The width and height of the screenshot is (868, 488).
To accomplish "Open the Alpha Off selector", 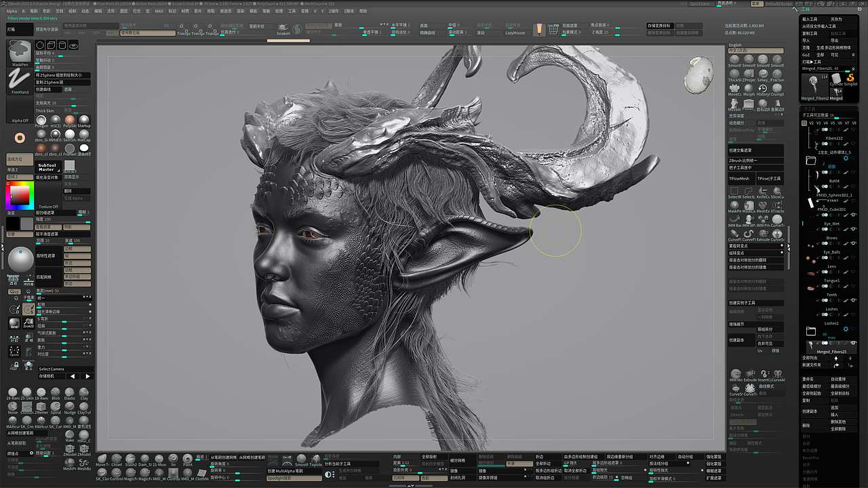I will (20, 110).
